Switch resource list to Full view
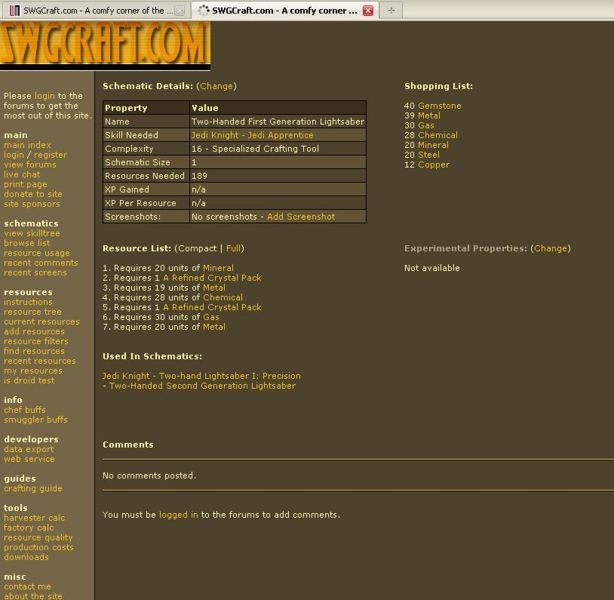Image resolution: width=614 pixels, height=600 pixels. (233, 248)
